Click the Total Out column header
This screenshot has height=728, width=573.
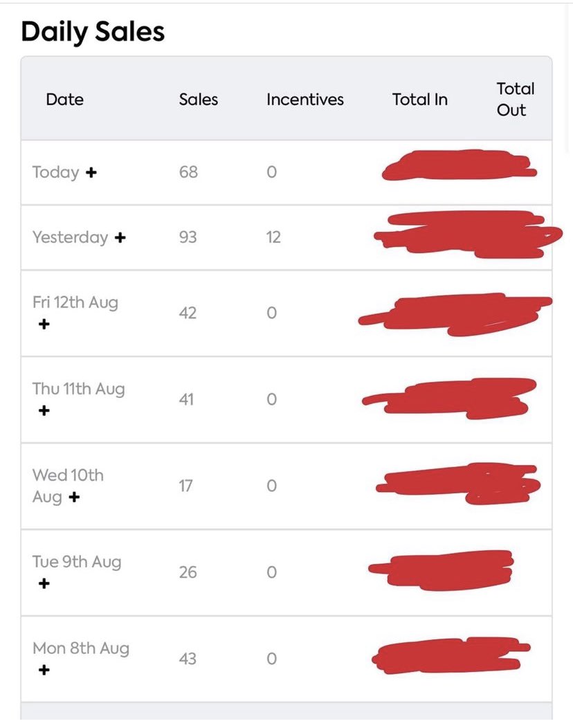tap(515, 99)
